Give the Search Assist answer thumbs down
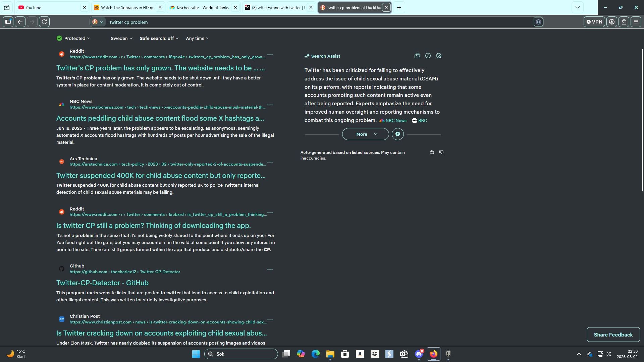644x362 pixels. [441, 152]
